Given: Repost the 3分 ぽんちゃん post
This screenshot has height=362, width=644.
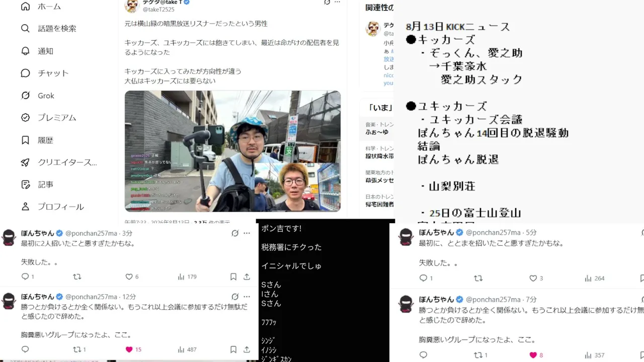Looking at the screenshot, I should coord(77,277).
